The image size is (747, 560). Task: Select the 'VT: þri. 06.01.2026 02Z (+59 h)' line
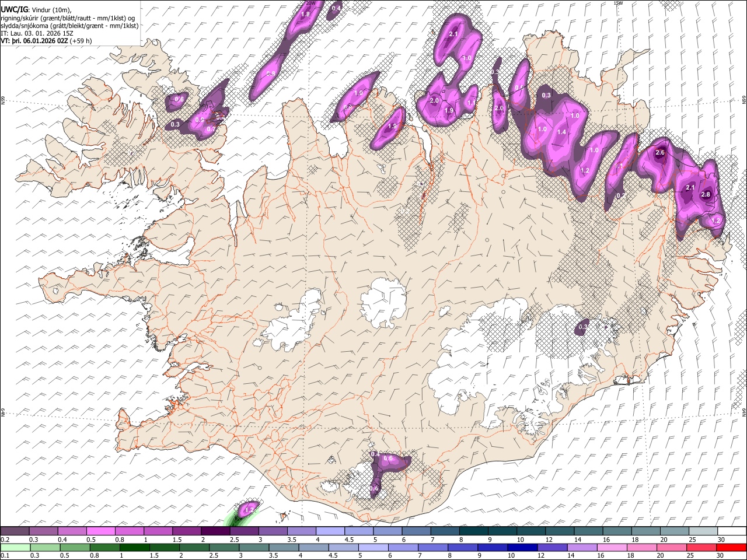click(x=46, y=41)
